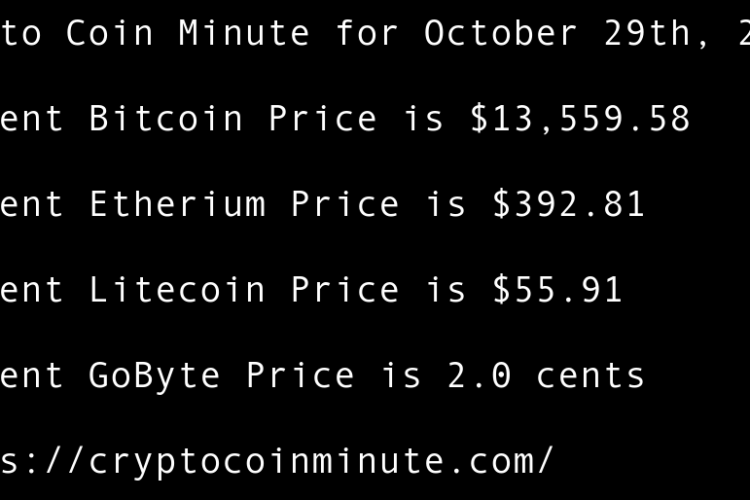Click the word Litecoin
This screenshot has width=750, height=500.
coord(177,291)
